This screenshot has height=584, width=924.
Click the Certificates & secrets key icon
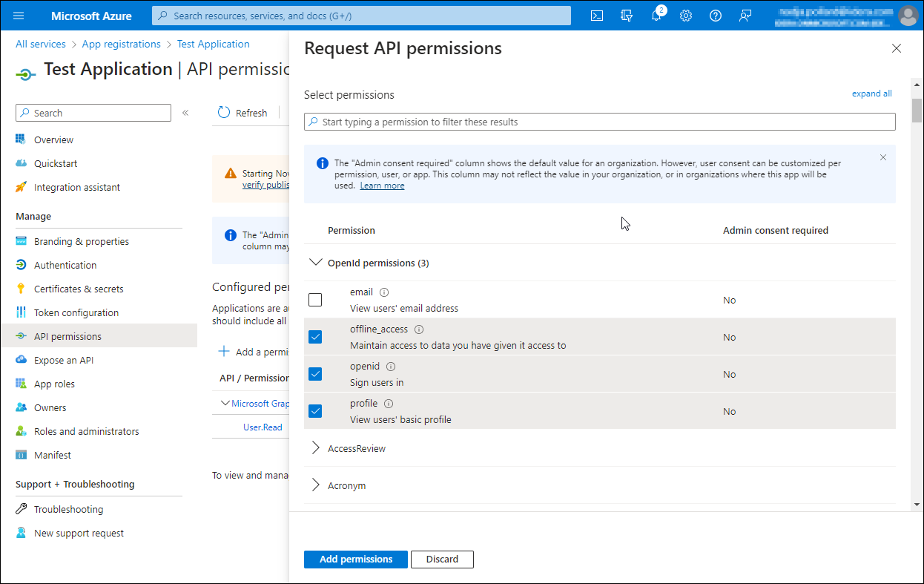coord(21,289)
